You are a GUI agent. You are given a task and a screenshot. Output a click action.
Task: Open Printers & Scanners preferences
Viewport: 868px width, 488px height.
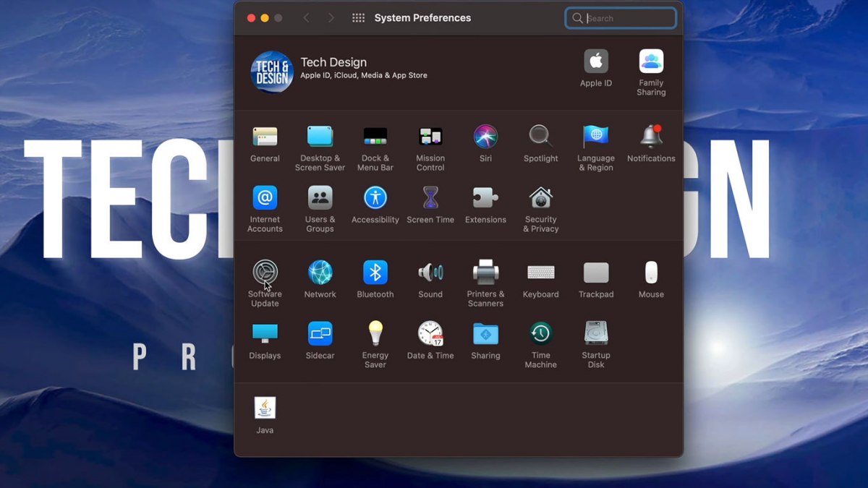tap(485, 275)
